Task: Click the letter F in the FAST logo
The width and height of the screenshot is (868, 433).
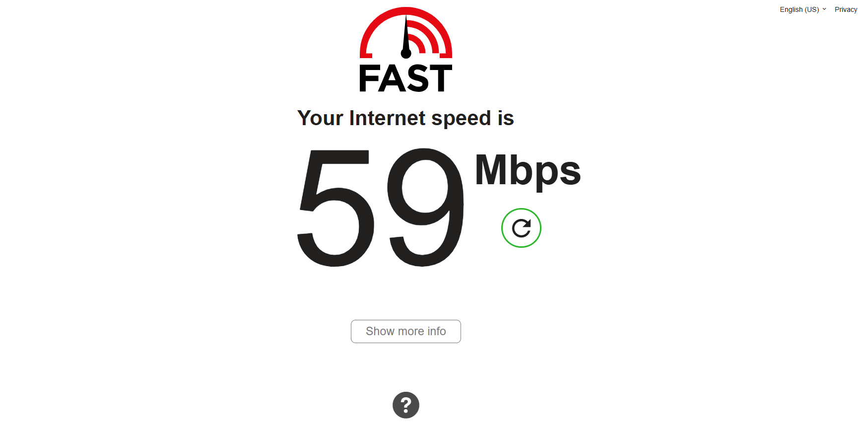Action: [369, 78]
